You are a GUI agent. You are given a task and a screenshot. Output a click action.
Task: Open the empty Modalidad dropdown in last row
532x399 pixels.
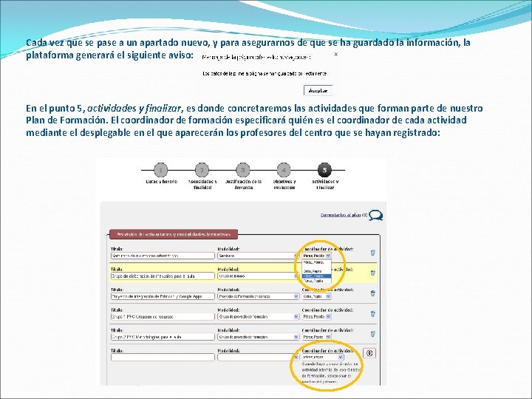pyautogui.click(x=258, y=358)
